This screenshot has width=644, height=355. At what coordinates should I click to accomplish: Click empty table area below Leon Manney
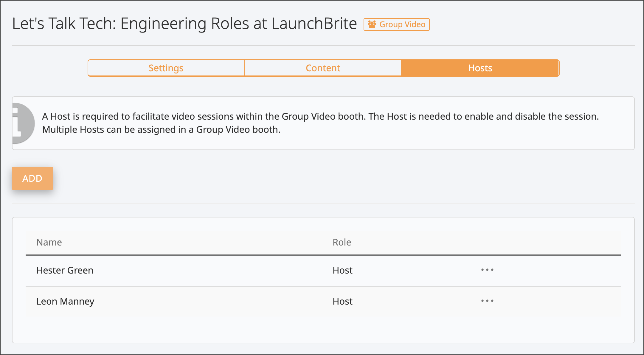tap(323, 330)
